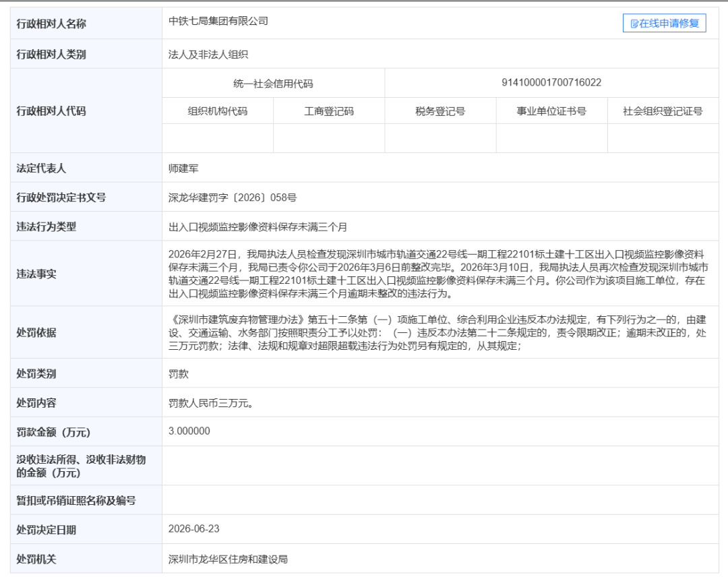The width and height of the screenshot is (728, 577).
Task: Click the edit icon in 在线申请修复
Action: [x=634, y=24]
